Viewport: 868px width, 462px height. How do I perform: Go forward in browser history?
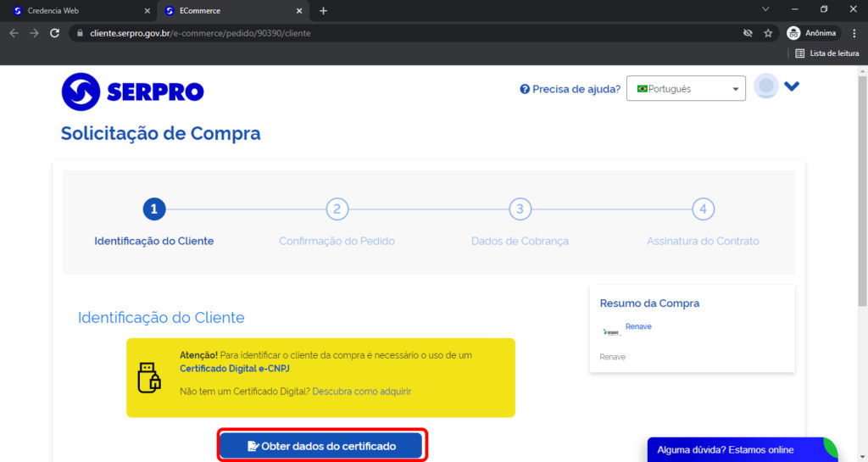[x=34, y=33]
